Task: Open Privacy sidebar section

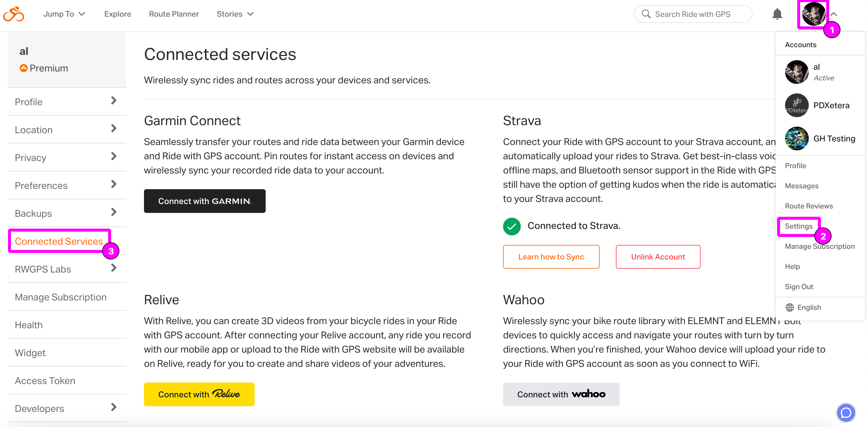Action: point(67,157)
